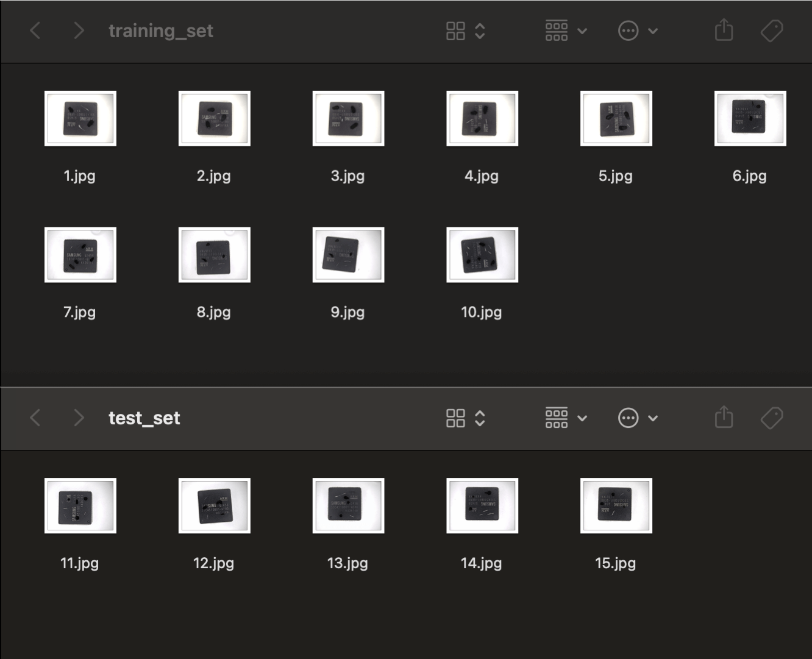
Task: Select the 8.jpg thumbnail
Action: pos(215,255)
